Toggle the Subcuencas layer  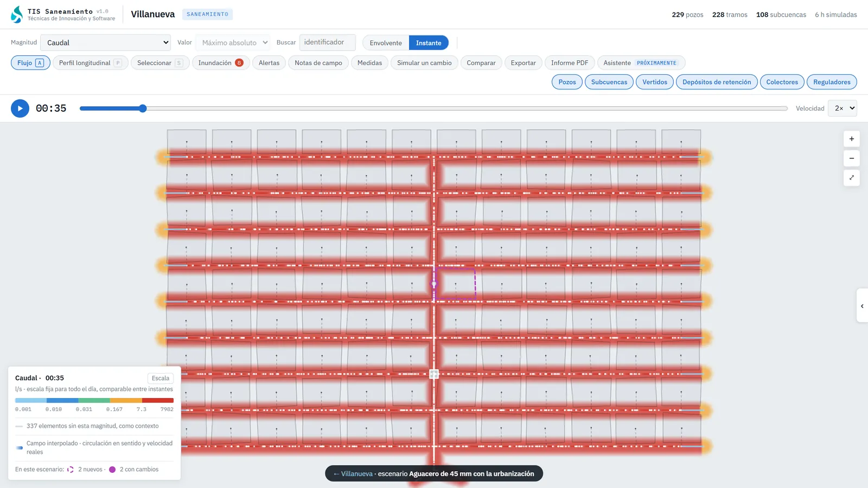click(x=609, y=82)
